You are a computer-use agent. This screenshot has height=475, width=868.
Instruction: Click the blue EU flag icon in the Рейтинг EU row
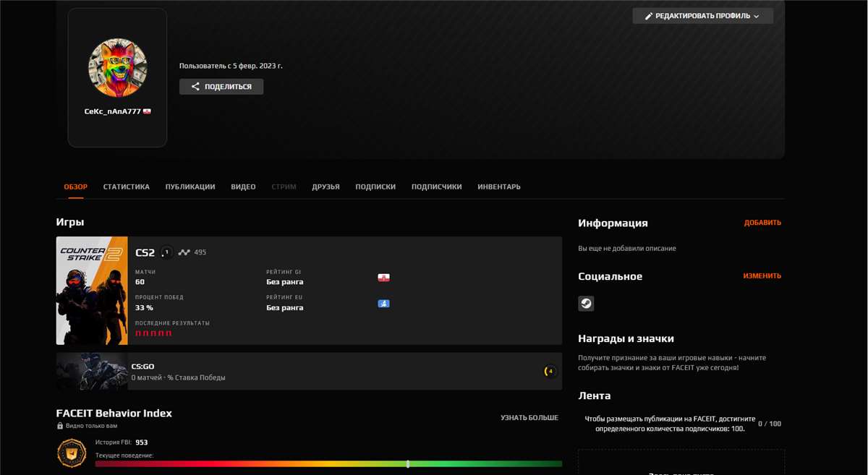coord(384,304)
